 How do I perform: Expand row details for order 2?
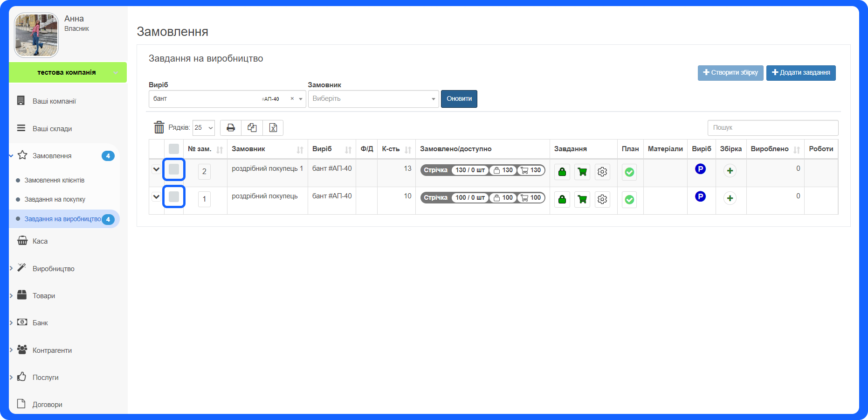156,169
